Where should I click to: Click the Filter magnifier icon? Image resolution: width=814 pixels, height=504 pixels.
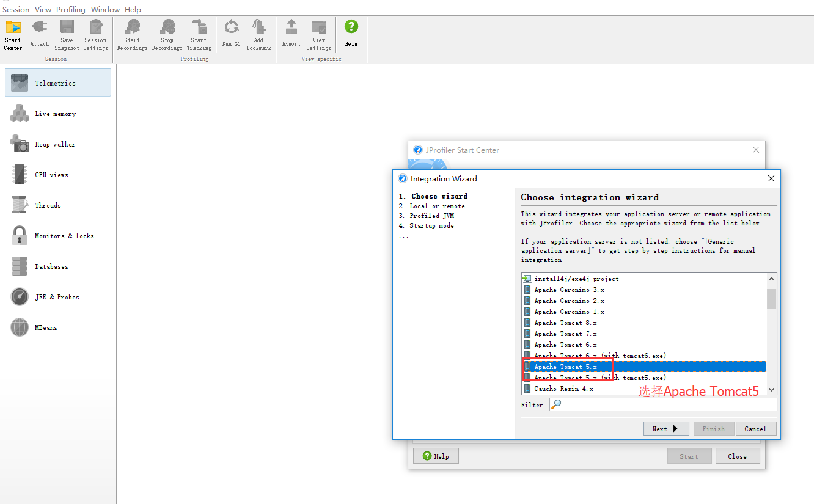click(557, 404)
